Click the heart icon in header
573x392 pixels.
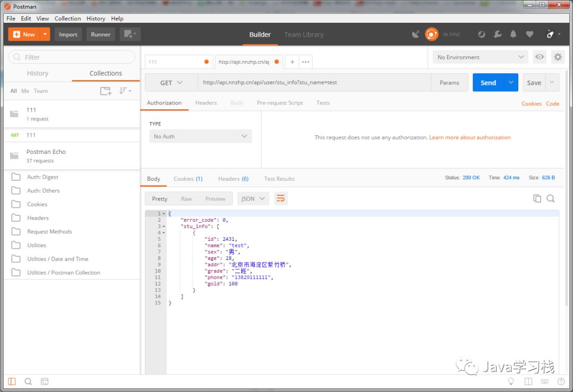[x=529, y=34]
